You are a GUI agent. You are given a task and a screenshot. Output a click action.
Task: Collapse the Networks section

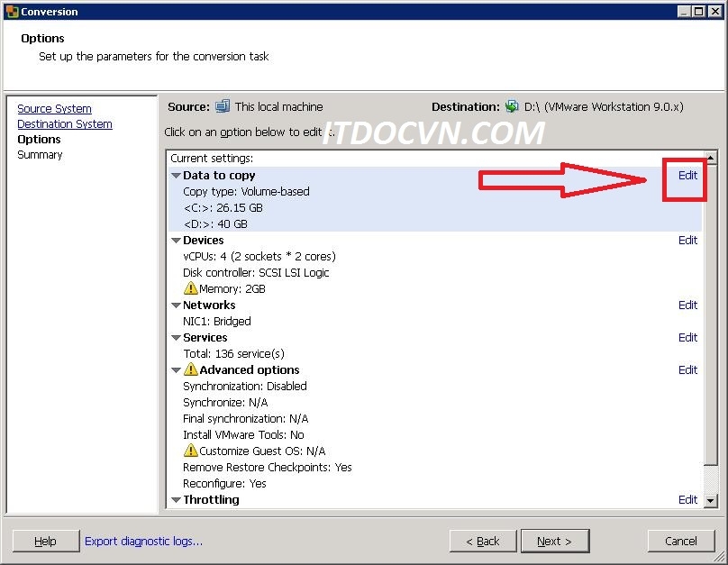(176, 305)
